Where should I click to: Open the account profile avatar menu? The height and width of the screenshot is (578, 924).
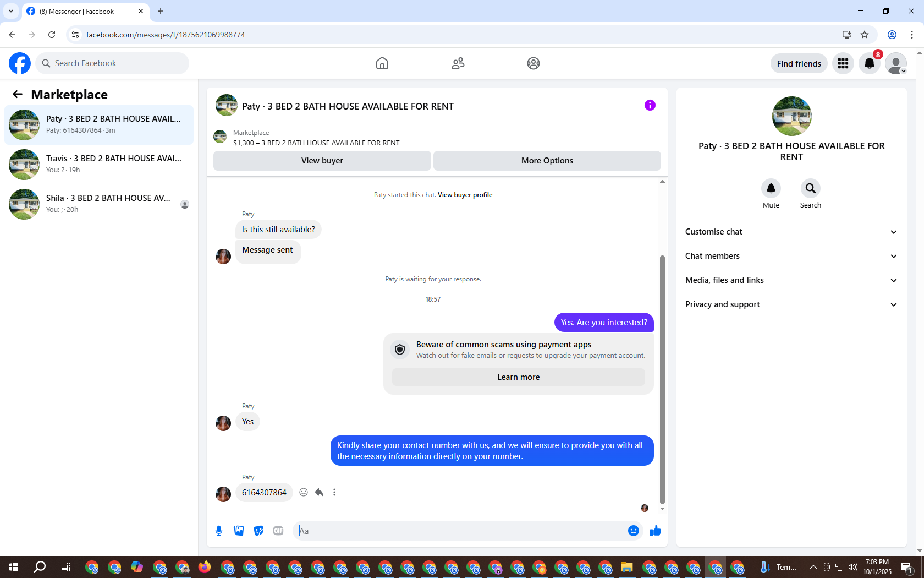(896, 63)
